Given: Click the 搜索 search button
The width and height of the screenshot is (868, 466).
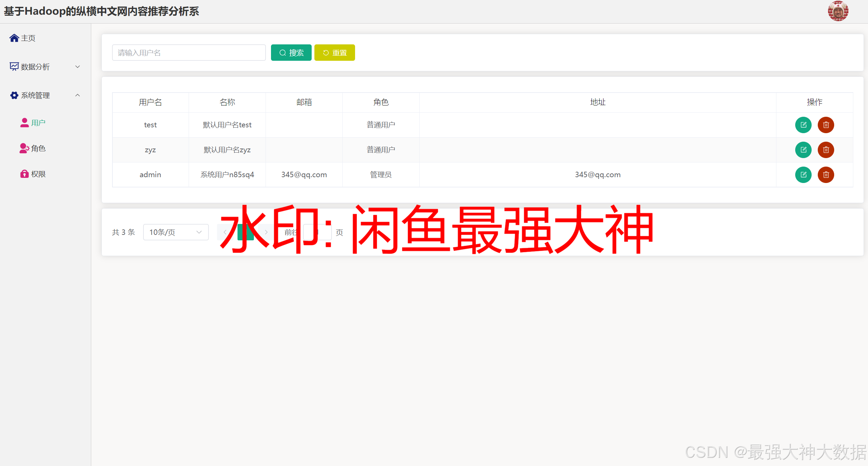Looking at the screenshot, I should point(291,52).
